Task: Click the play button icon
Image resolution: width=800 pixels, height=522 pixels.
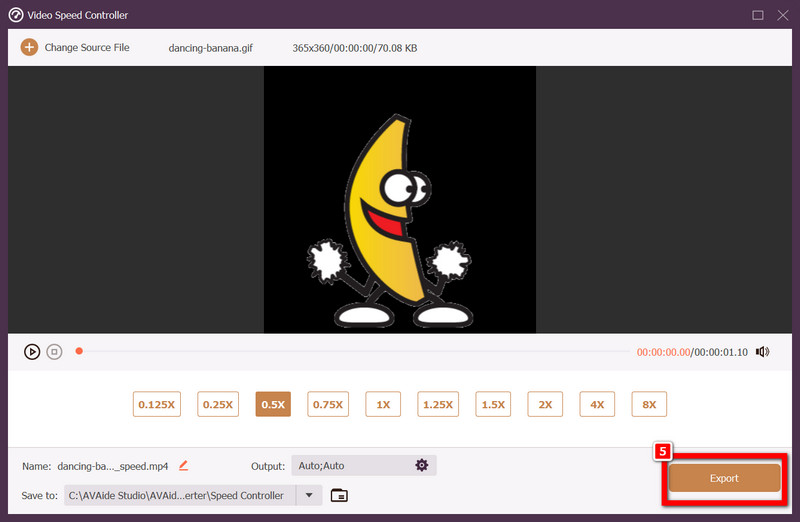Action: [x=32, y=352]
